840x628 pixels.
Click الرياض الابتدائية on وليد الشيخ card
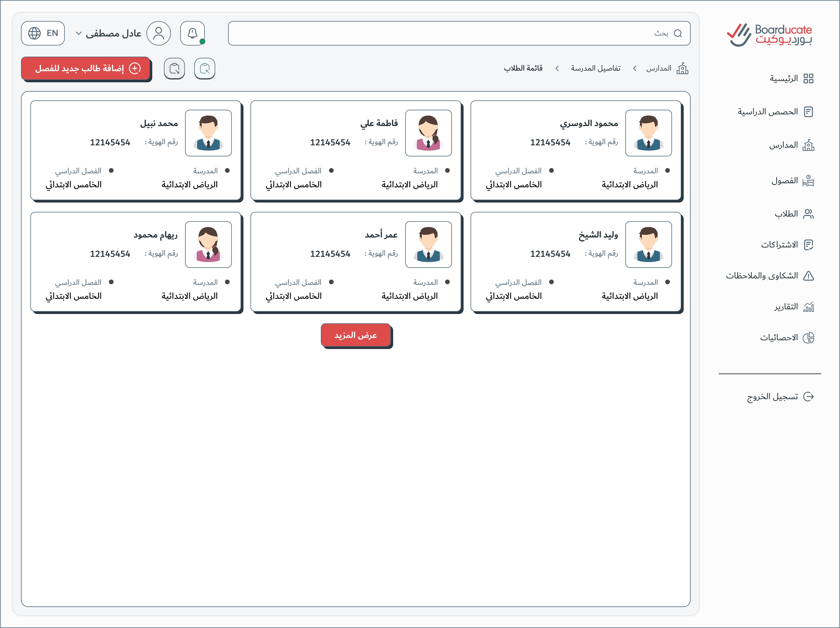pyautogui.click(x=630, y=296)
